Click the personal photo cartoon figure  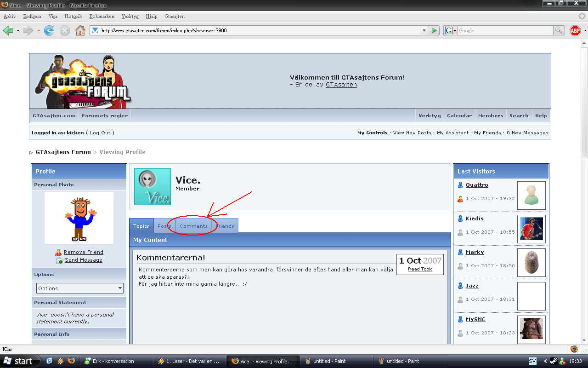80,218
